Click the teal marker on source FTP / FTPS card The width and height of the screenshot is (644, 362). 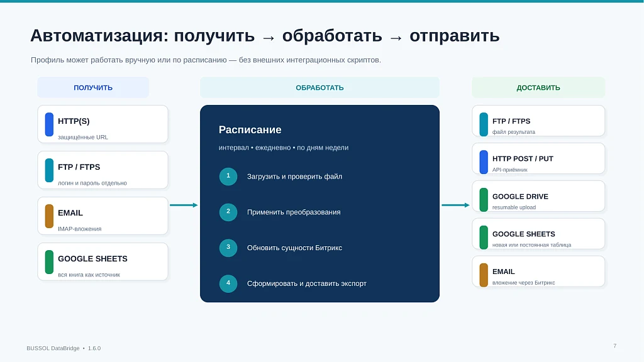point(49,170)
